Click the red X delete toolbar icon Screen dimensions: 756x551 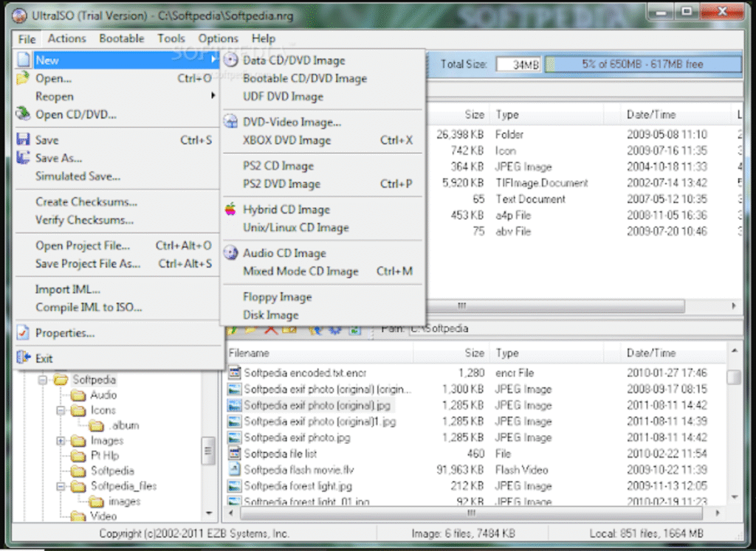point(270,331)
